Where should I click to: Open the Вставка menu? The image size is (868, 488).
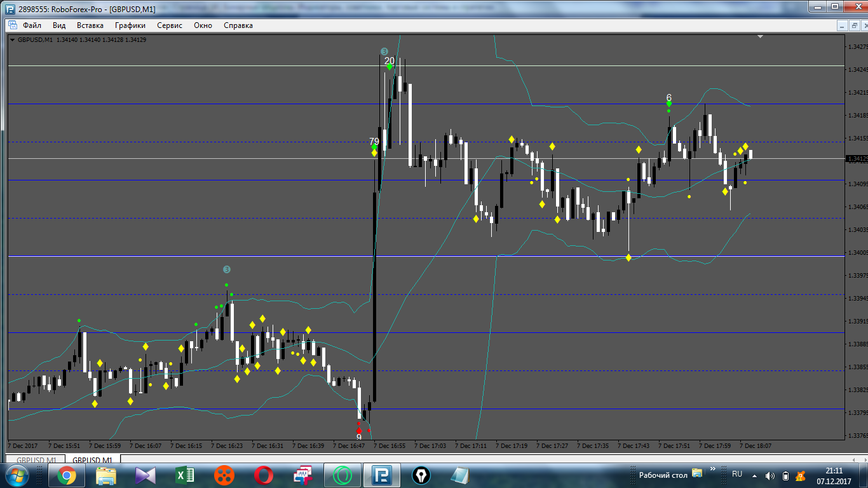[x=90, y=25]
